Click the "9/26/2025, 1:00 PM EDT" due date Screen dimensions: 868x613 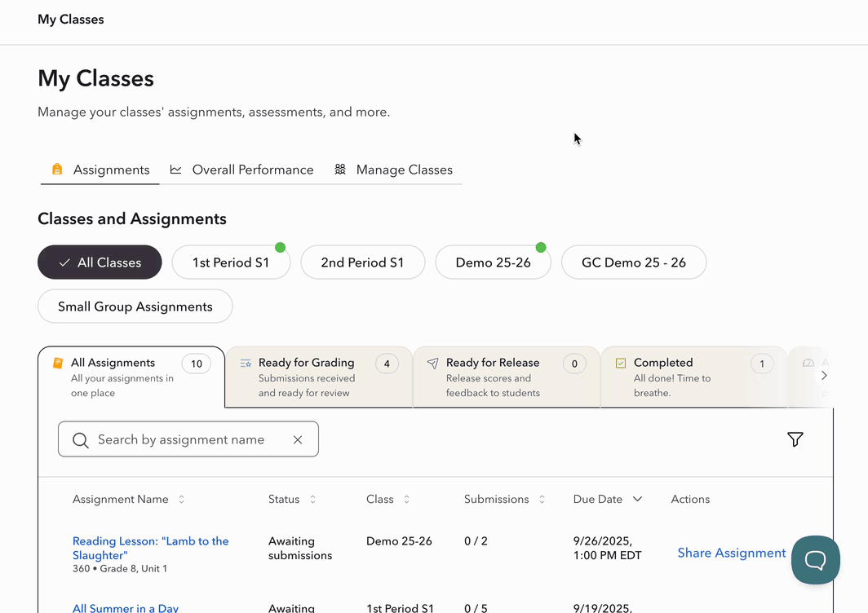pos(607,549)
